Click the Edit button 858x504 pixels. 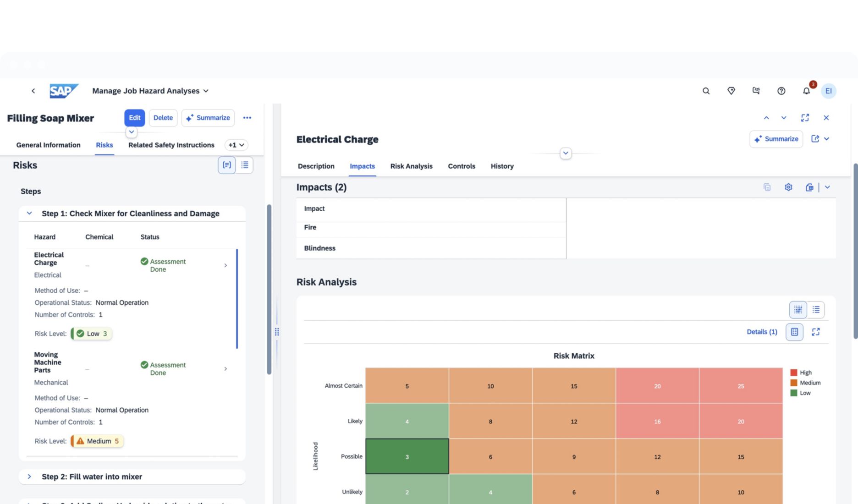pyautogui.click(x=134, y=118)
